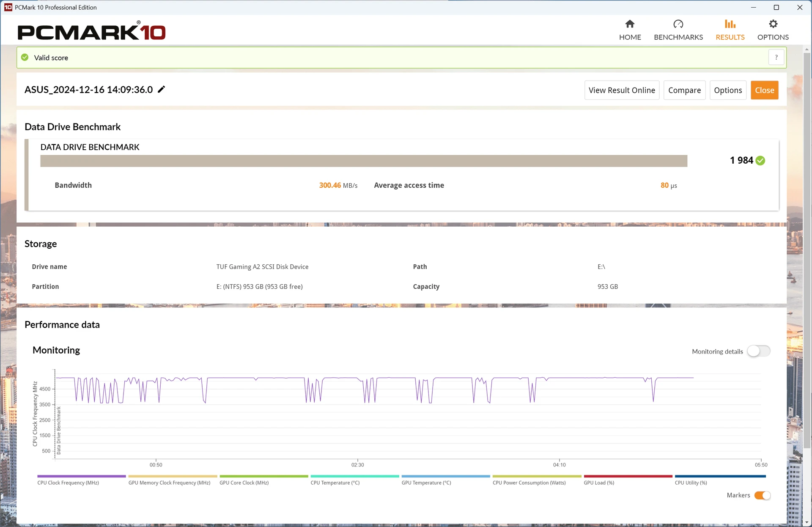This screenshot has width=812, height=527.
Task: Click the green Valid score check icon
Action: pyautogui.click(x=25, y=57)
